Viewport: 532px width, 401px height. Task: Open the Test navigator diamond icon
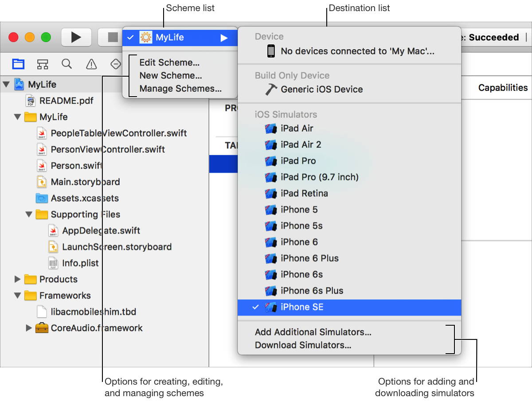[x=115, y=64]
